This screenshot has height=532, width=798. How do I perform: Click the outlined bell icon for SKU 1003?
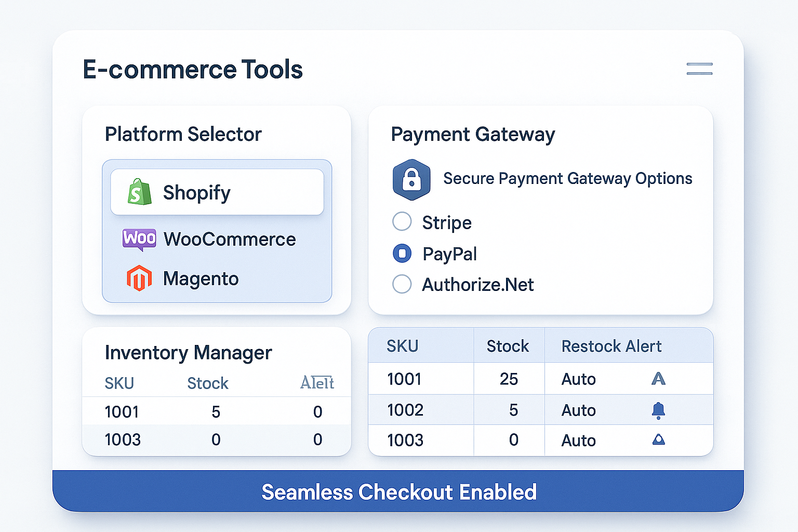(658, 440)
